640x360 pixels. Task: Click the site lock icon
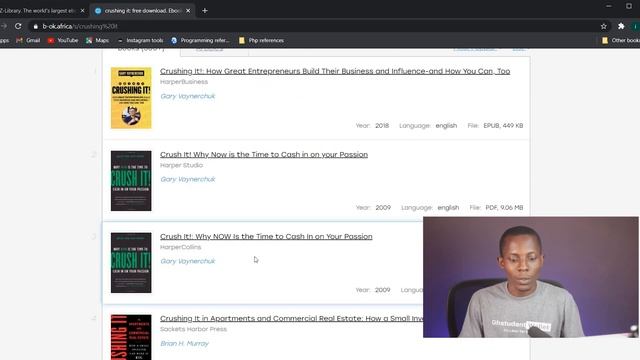click(x=36, y=26)
